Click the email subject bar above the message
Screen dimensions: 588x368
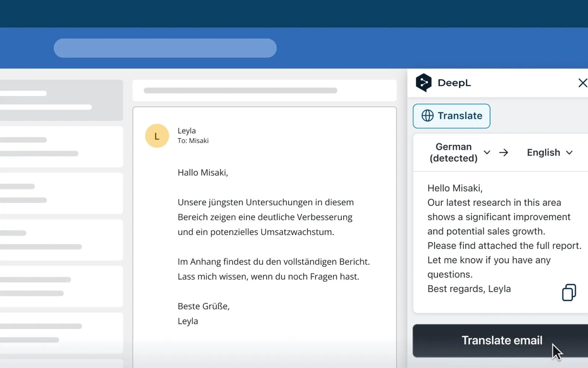pos(265,91)
